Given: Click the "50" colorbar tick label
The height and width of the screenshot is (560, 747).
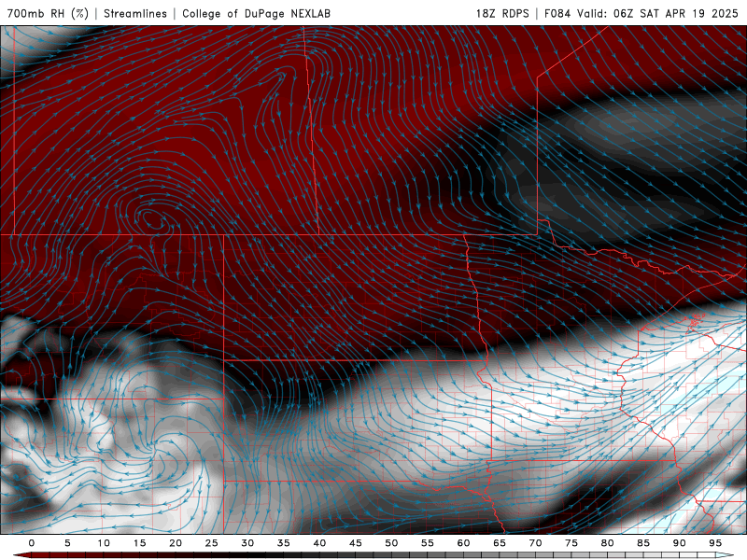Looking at the screenshot, I should tap(391, 543).
